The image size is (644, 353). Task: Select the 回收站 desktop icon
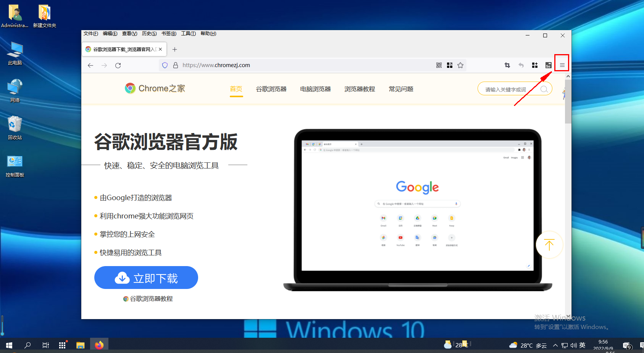15,128
